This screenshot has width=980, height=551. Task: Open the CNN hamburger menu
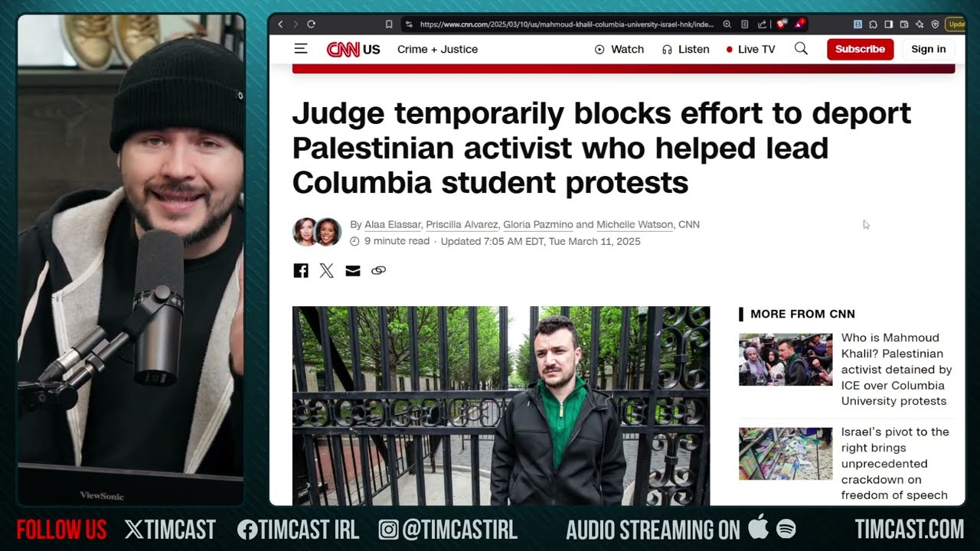301,49
